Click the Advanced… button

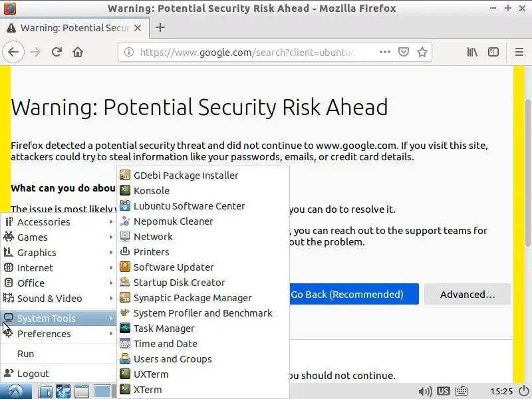coord(467,294)
